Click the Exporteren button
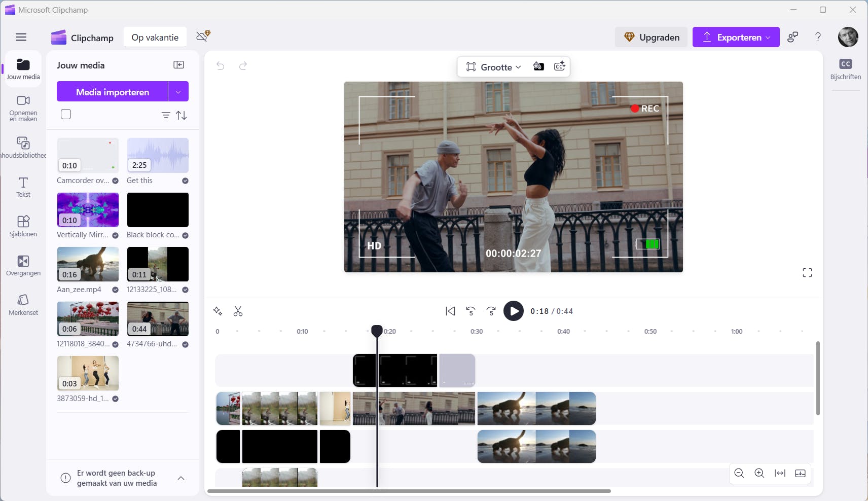 coord(736,37)
